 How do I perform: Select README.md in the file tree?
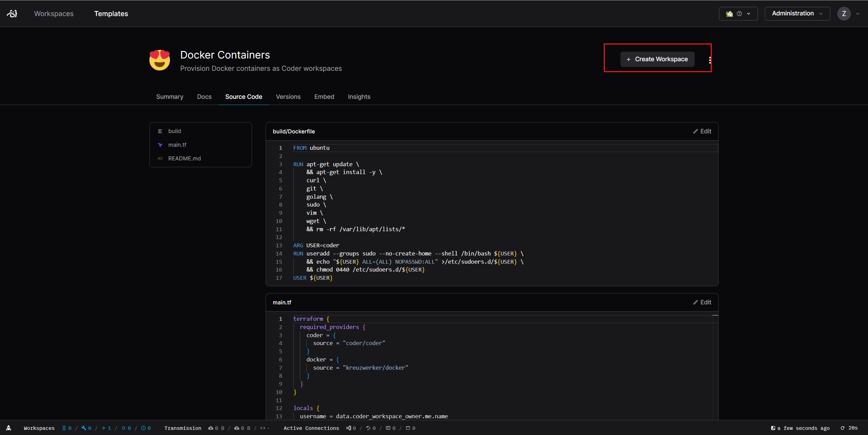(x=184, y=158)
